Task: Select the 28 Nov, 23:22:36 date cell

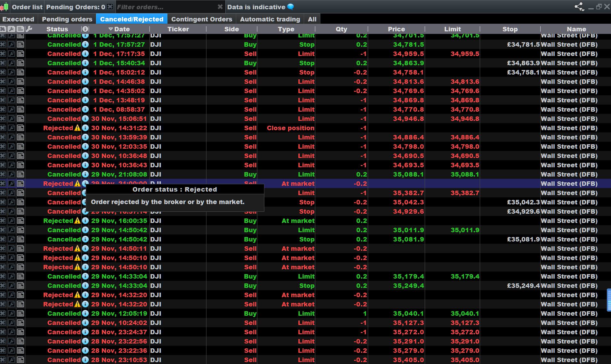Action: tap(119, 351)
